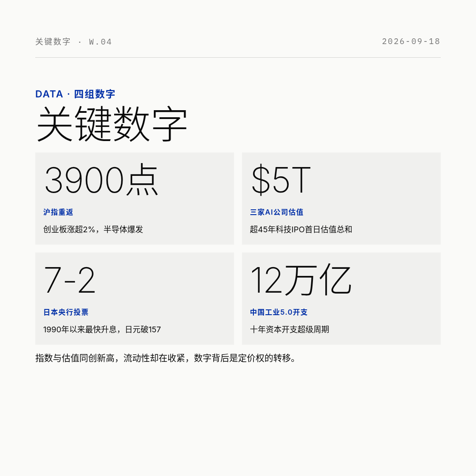The width and height of the screenshot is (476, 476).
Task: Select the text 超45年科技IPO首日估值总和
Action: pyautogui.click(x=301, y=229)
